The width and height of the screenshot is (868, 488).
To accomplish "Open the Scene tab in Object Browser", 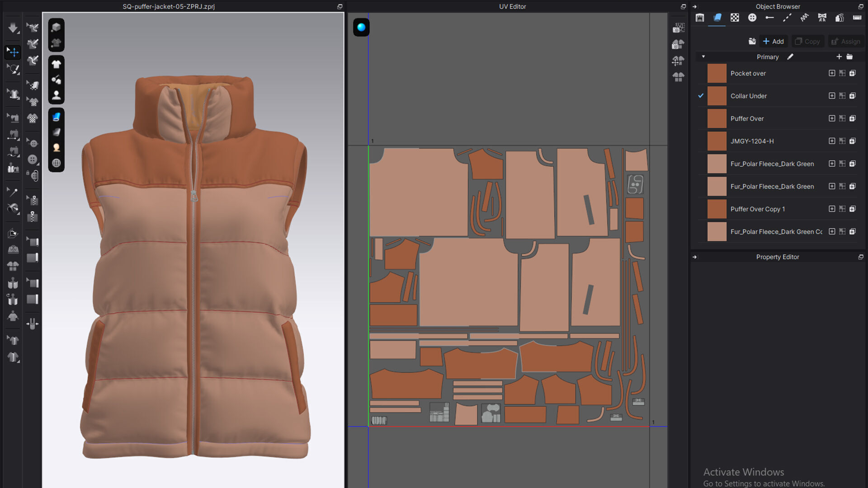I will click(x=700, y=18).
